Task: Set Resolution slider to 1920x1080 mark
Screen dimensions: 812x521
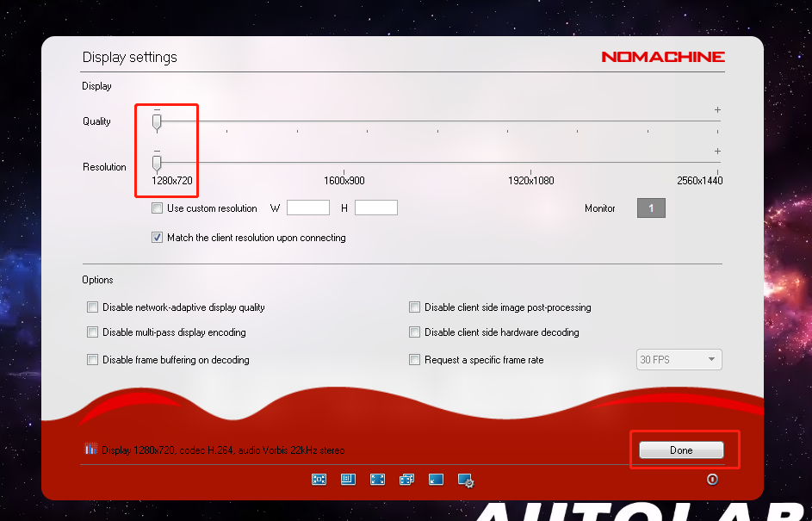Action: coord(531,164)
